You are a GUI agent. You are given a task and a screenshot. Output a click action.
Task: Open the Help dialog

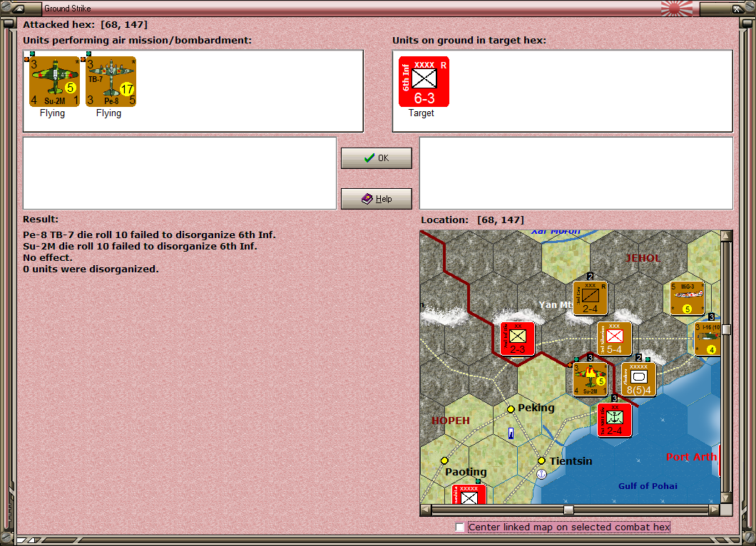pyautogui.click(x=376, y=198)
